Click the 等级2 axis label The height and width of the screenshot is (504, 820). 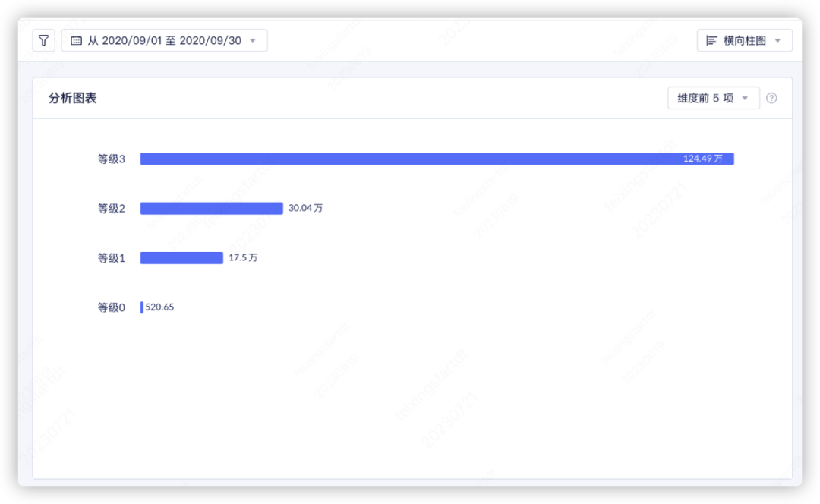(111, 209)
